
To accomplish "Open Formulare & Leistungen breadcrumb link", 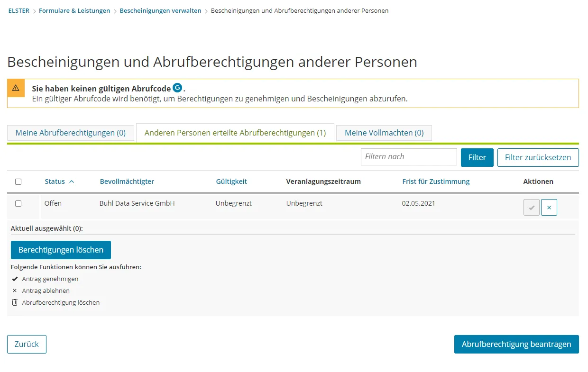I will point(74,10).
